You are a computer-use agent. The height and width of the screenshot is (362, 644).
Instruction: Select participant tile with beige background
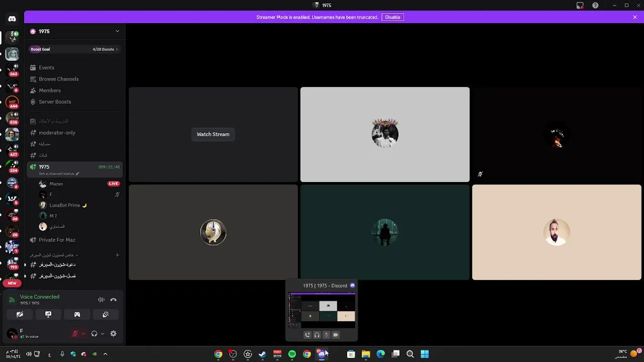point(556,232)
